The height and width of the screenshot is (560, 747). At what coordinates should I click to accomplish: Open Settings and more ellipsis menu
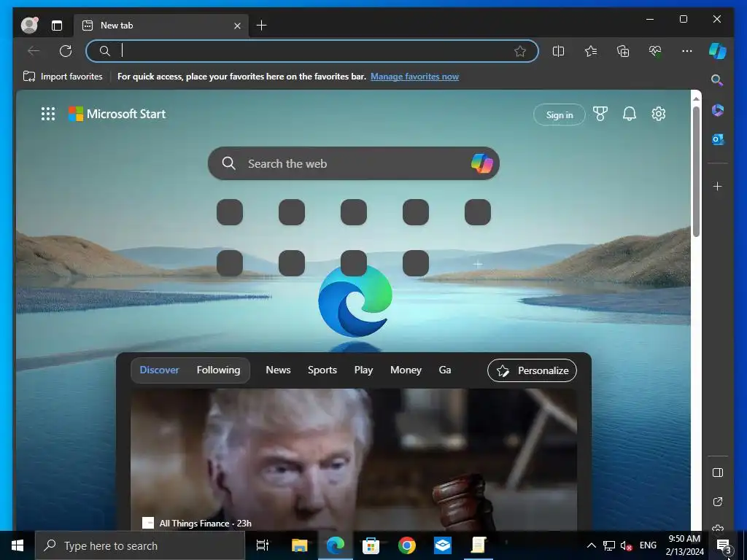coord(687,51)
